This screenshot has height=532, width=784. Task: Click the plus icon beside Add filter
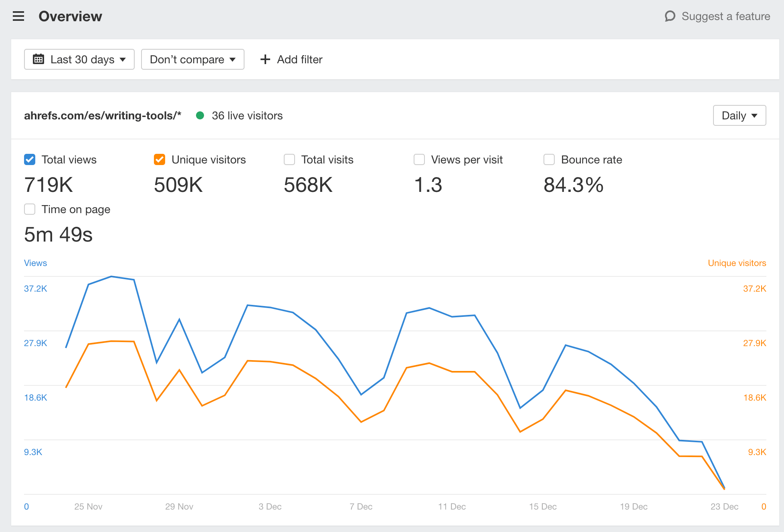click(265, 59)
